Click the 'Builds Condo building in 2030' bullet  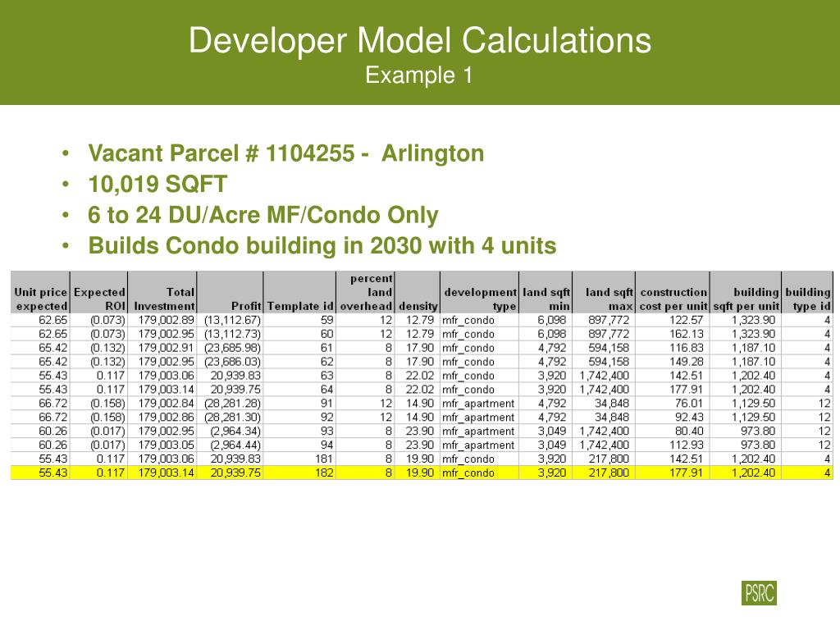322,246
